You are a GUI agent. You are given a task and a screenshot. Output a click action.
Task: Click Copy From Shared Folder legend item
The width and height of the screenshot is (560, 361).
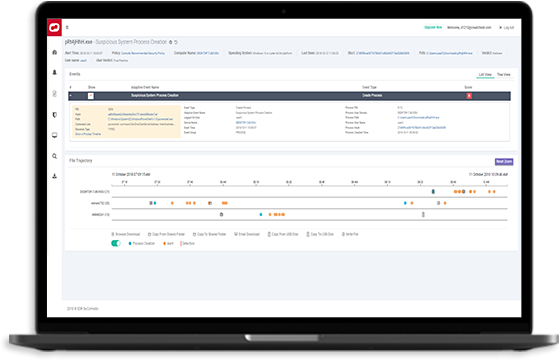pos(166,234)
